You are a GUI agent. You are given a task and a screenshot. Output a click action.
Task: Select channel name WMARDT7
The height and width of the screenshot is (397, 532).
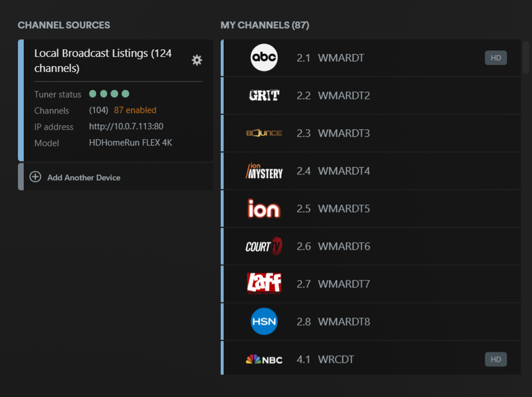[x=344, y=284]
